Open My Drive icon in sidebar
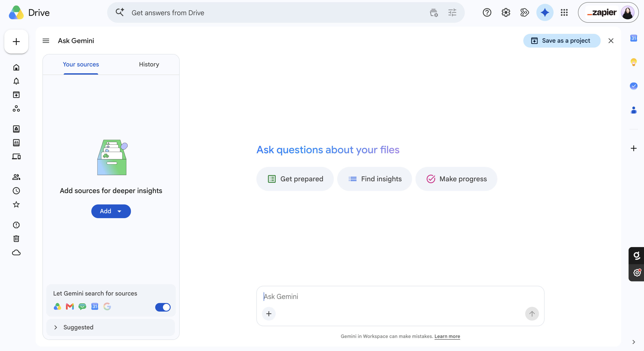The width and height of the screenshot is (644, 351). [x=16, y=129]
